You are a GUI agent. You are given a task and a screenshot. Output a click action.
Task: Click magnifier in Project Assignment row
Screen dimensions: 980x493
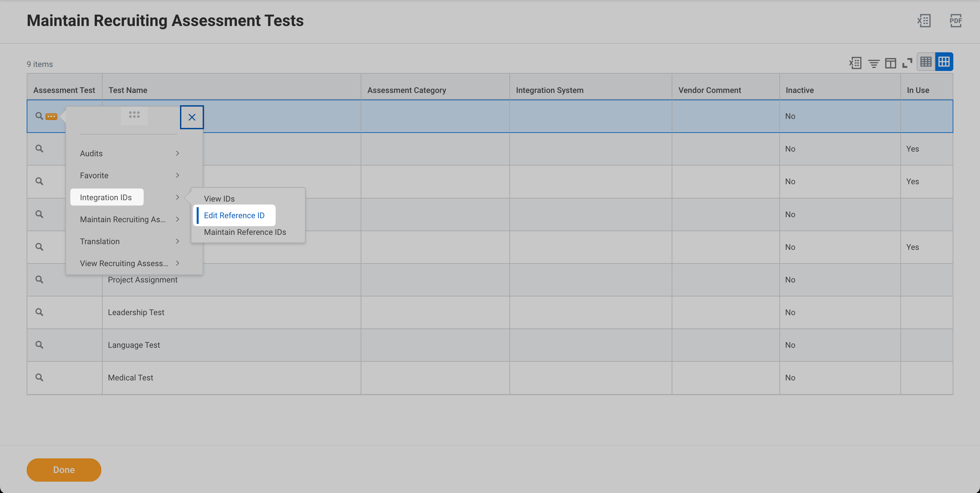click(39, 279)
